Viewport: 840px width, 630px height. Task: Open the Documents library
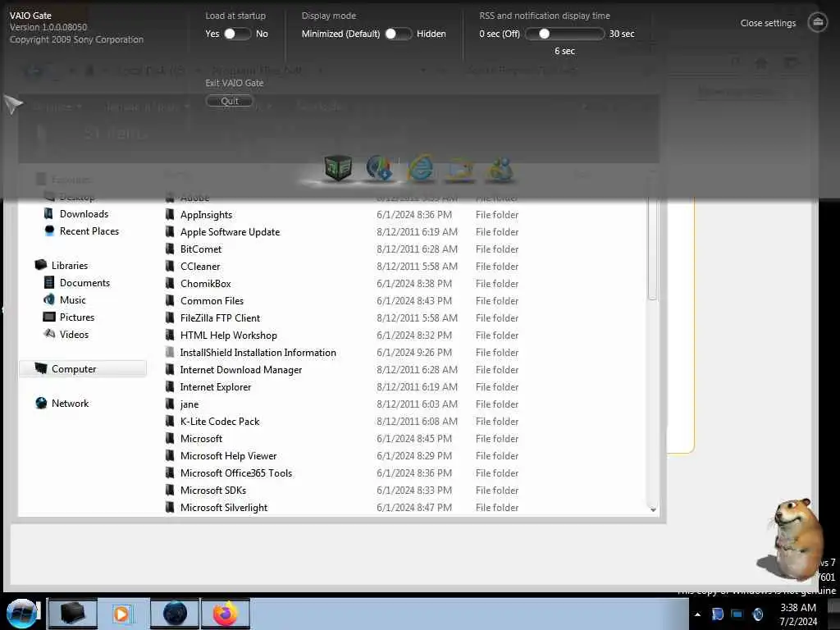[x=84, y=282]
